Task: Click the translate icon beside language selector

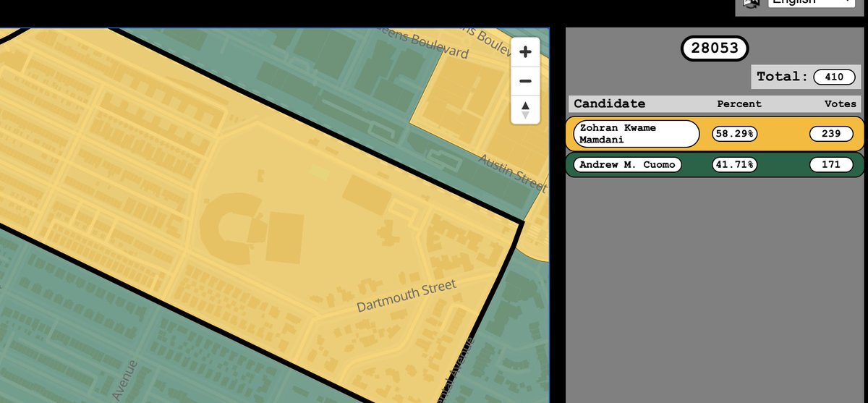Action: click(752, 3)
